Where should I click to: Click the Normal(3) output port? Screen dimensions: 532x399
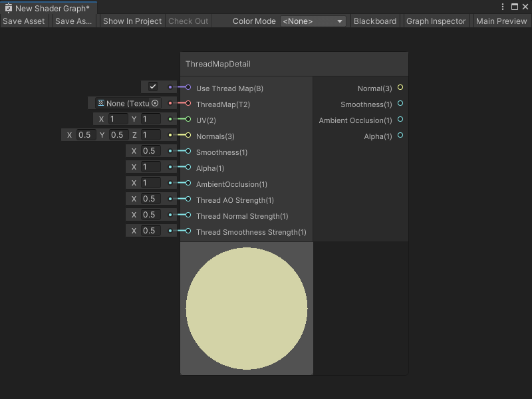coord(400,88)
